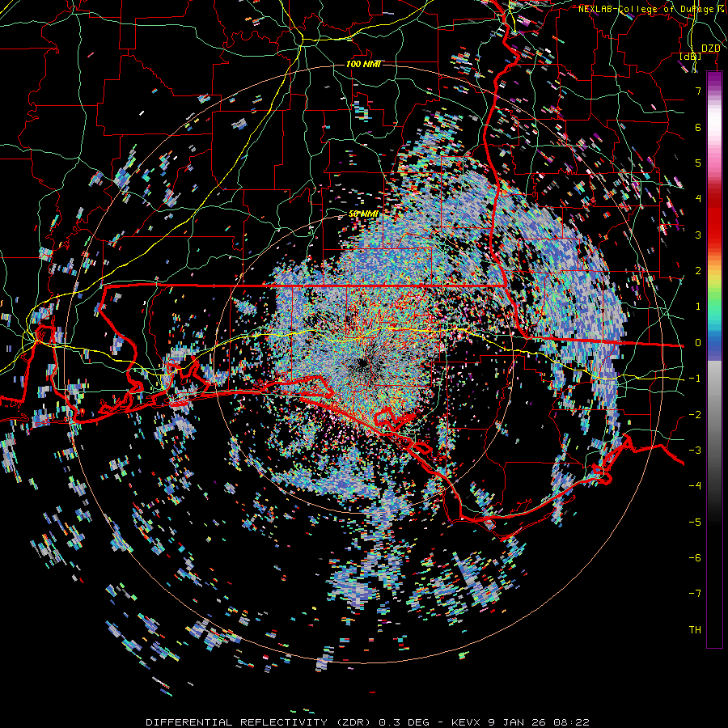Click the -1 value on the scale
Screen dimensions: 728x728
[x=695, y=379]
